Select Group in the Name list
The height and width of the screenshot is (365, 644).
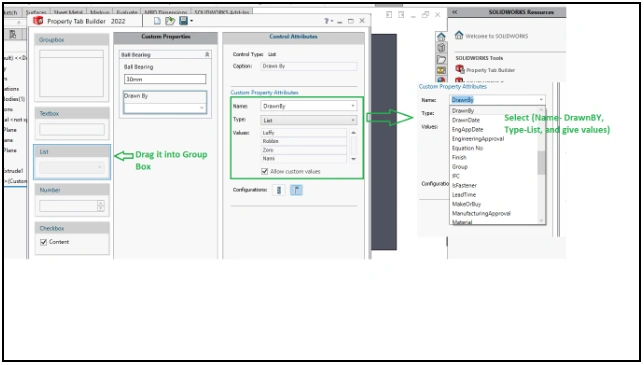click(460, 167)
